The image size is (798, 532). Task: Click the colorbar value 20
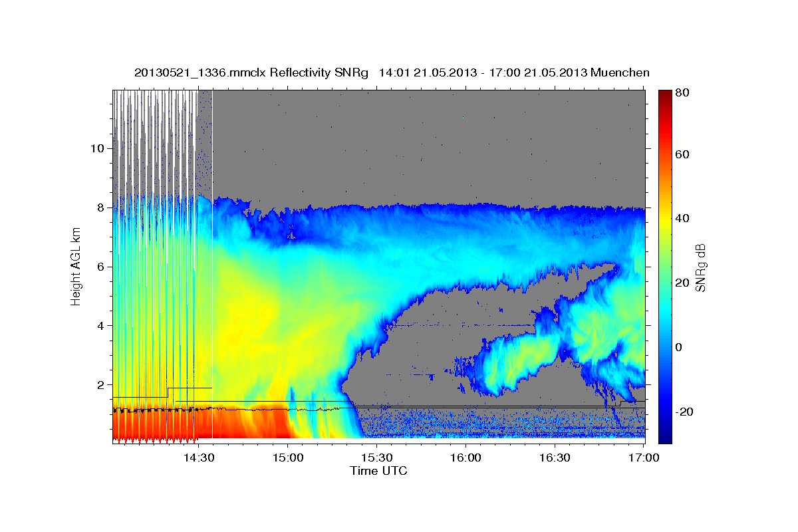coord(683,283)
